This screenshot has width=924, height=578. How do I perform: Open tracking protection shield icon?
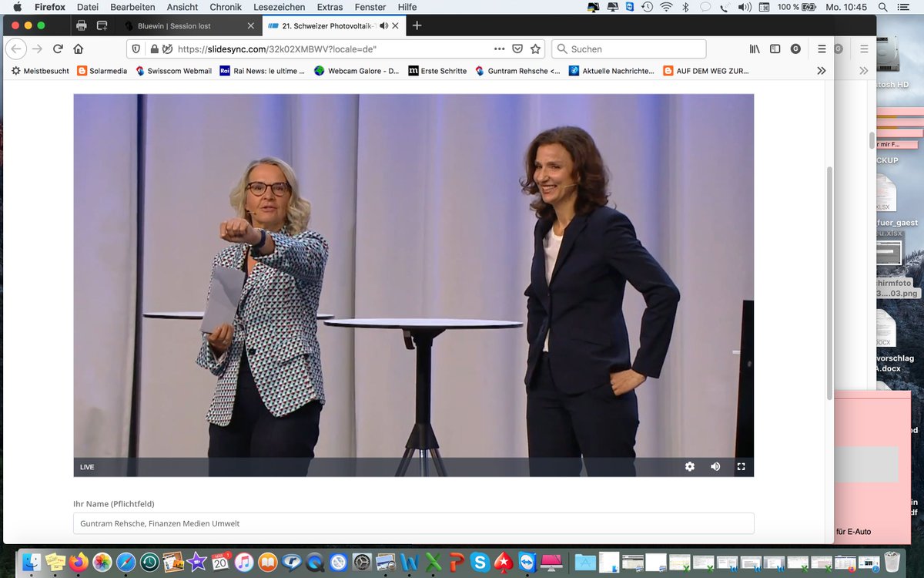click(136, 49)
